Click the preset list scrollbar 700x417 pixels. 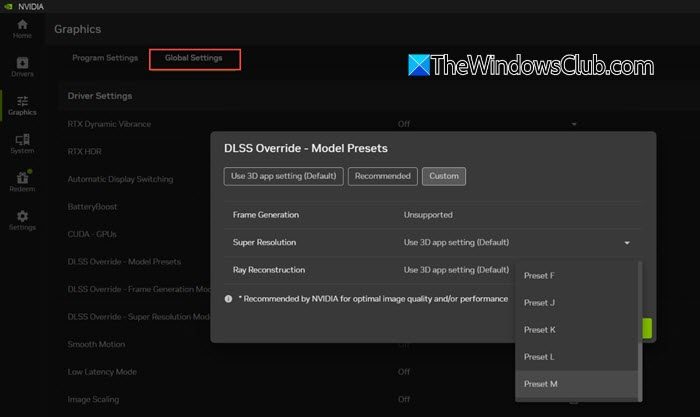(640, 330)
